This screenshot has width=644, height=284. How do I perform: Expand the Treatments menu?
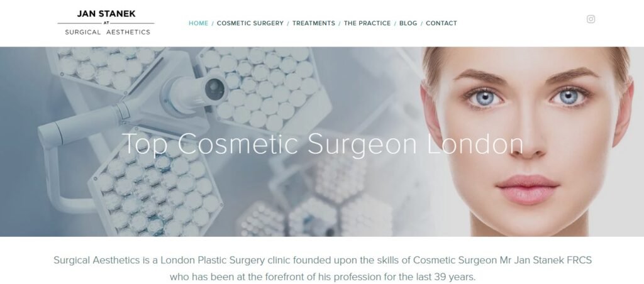314,23
